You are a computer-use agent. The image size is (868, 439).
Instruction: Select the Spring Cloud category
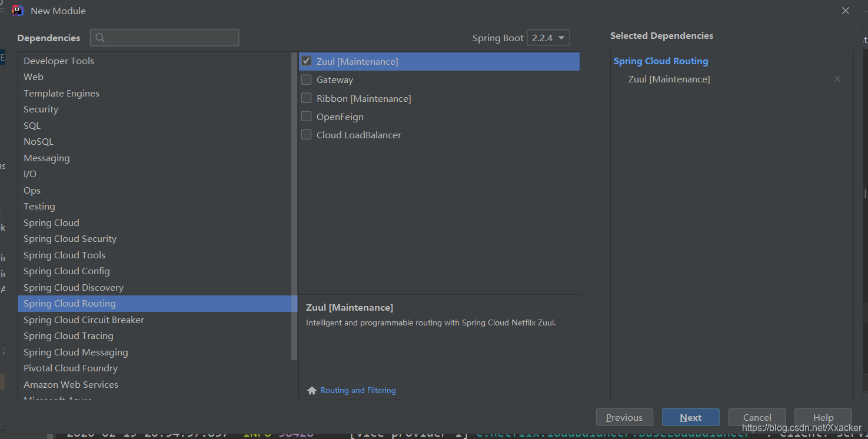(154, 222)
